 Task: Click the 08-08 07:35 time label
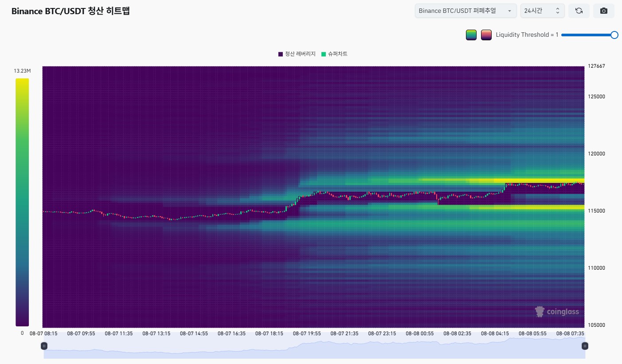571,333
